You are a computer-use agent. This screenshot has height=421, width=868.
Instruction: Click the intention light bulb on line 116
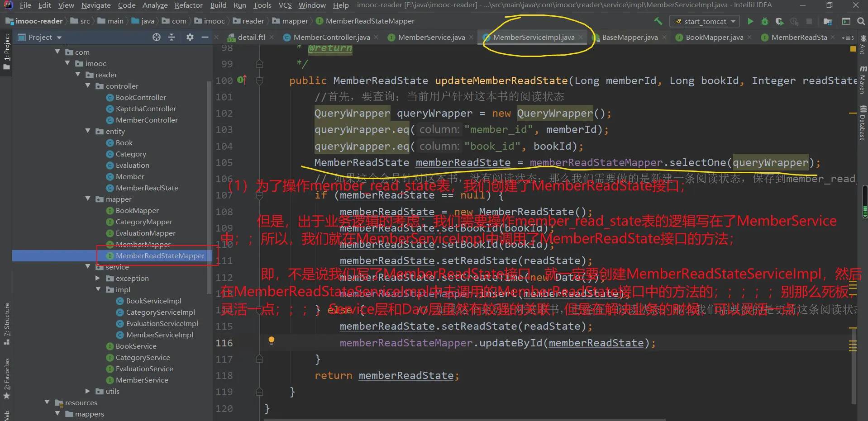(x=272, y=341)
